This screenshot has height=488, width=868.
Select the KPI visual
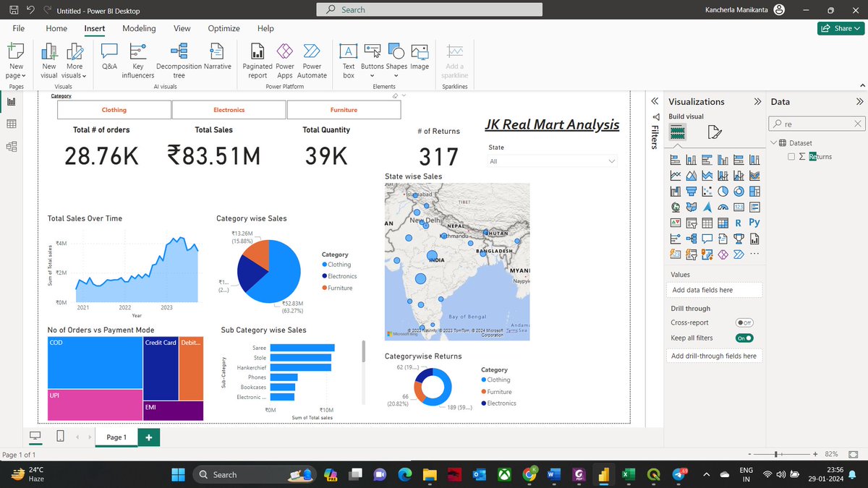click(676, 223)
